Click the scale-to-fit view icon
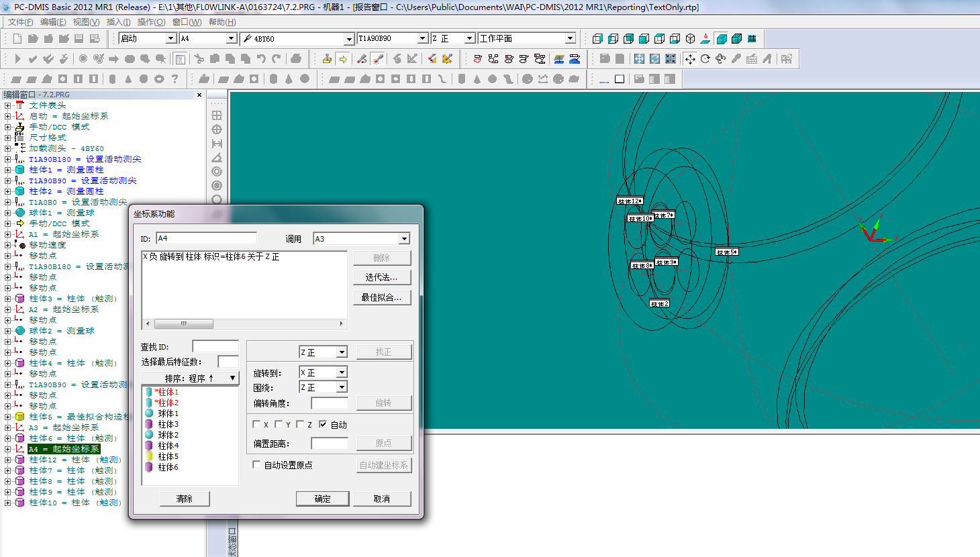This screenshot has height=557, width=980. [639, 59]
